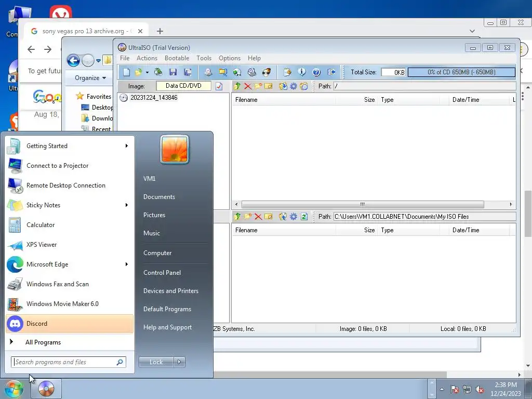This screenshot has height=399, width=532.
Task: Click the UltraISO disc icon on taskbar
Action: tap(46, 389)
